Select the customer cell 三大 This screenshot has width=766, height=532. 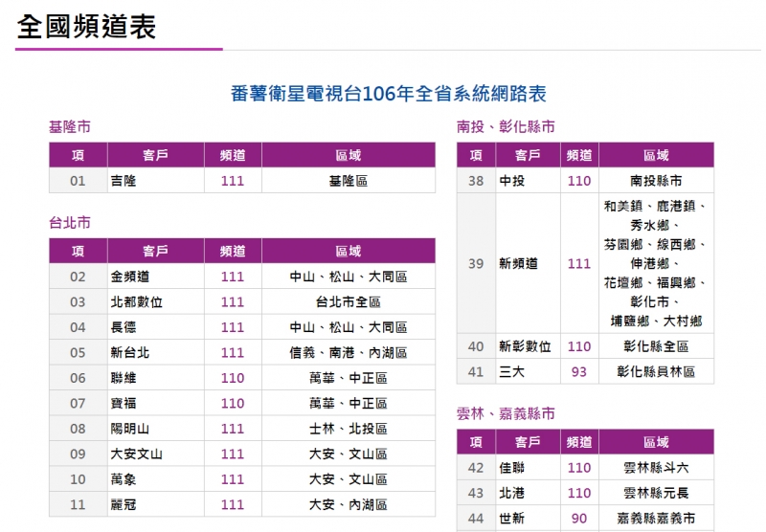pos(529,372)
